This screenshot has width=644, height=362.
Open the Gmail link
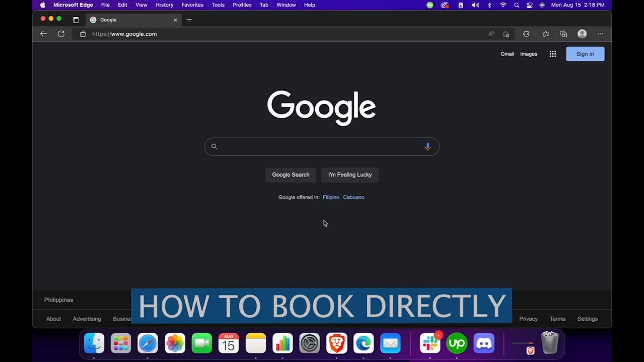pyautogui.click(x=507, y=54)
